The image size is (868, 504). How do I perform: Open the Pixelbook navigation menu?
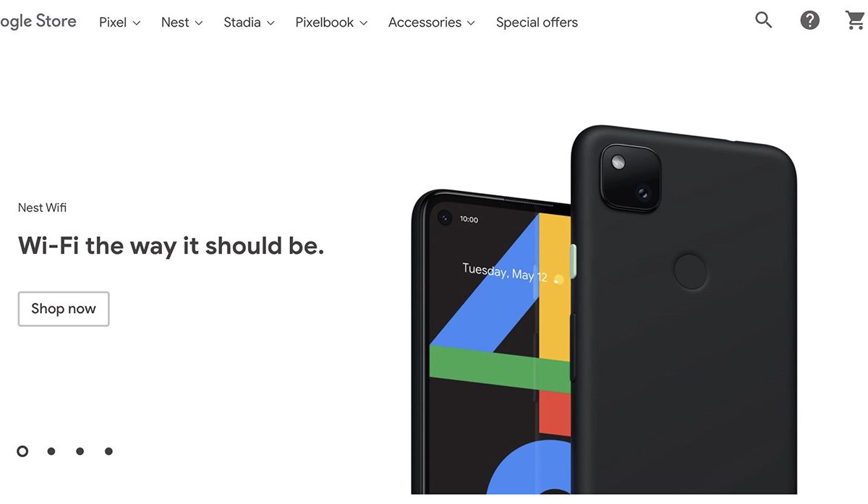pyautogui.click(x=332, y=22)
